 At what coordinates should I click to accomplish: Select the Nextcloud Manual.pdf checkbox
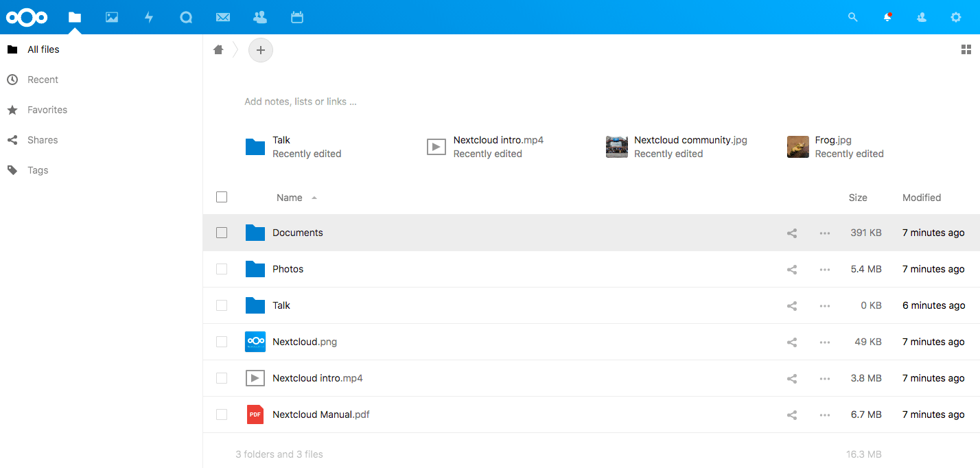click(222, 414)
